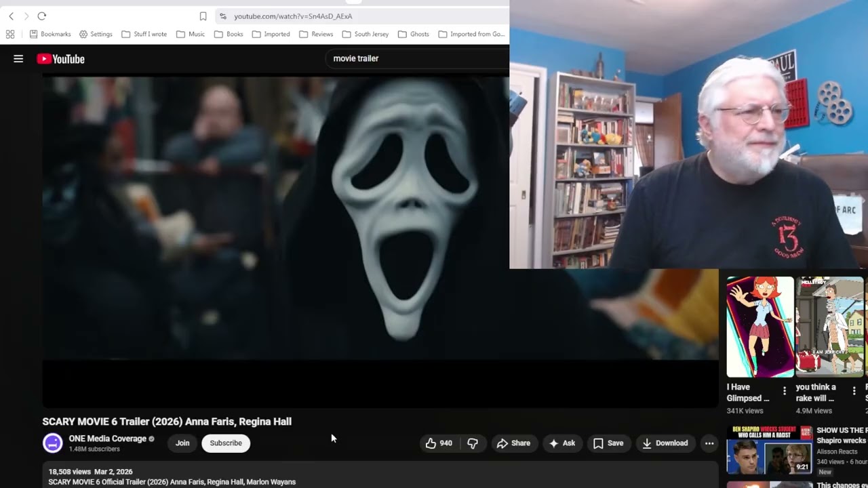Save video to playlist
This screenshot has height=488, width=868.
click(608, 443)
